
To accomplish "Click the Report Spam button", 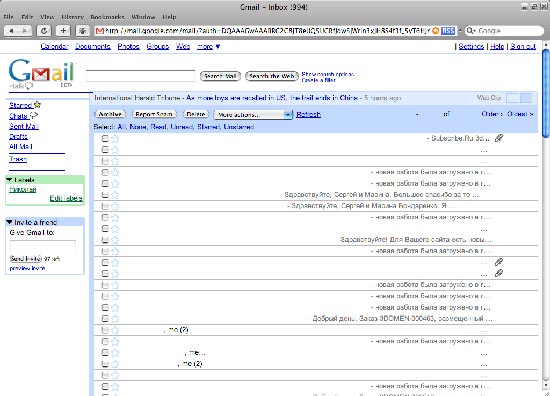I will click(x=154, y=114).
